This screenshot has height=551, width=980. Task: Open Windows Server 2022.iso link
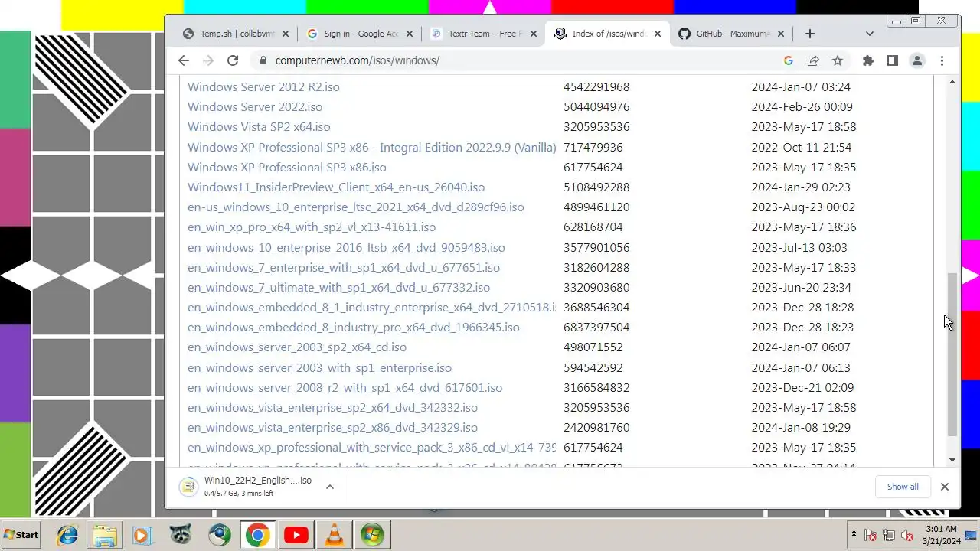click(255, 106)
